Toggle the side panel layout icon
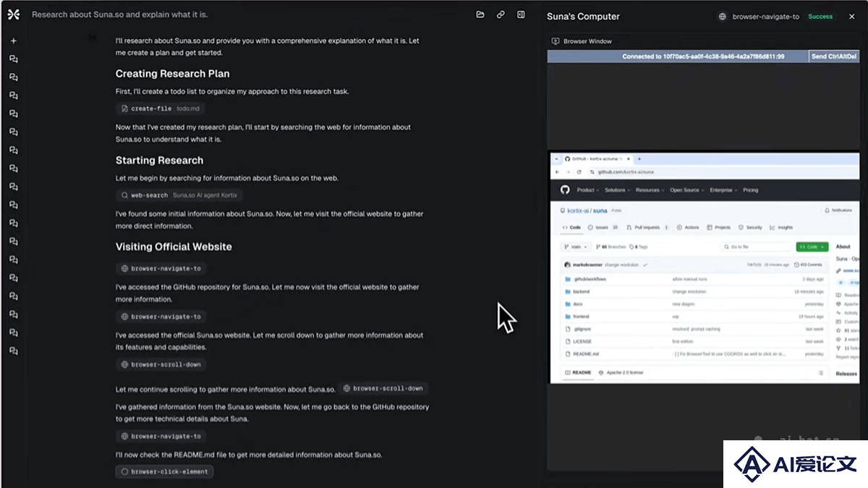868x488 pixels. point(521,14)
